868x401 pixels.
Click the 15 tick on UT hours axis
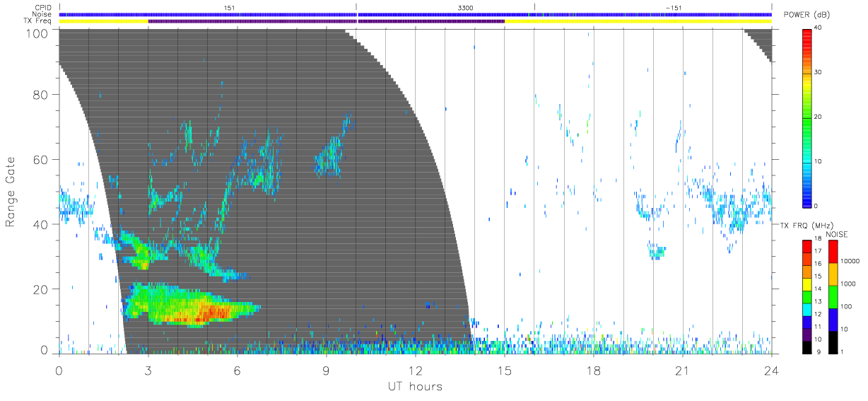coord(504,370)
